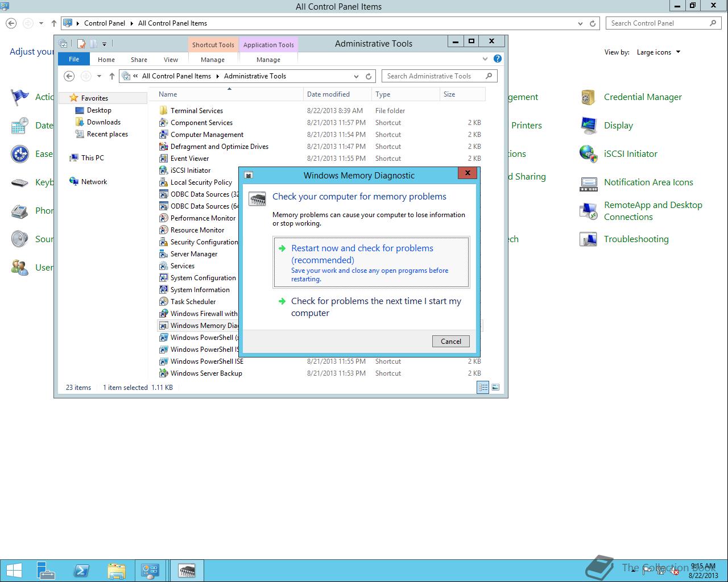Sort by the Type column header
Screen dimensions: 728x582
(x=406, y=94)
